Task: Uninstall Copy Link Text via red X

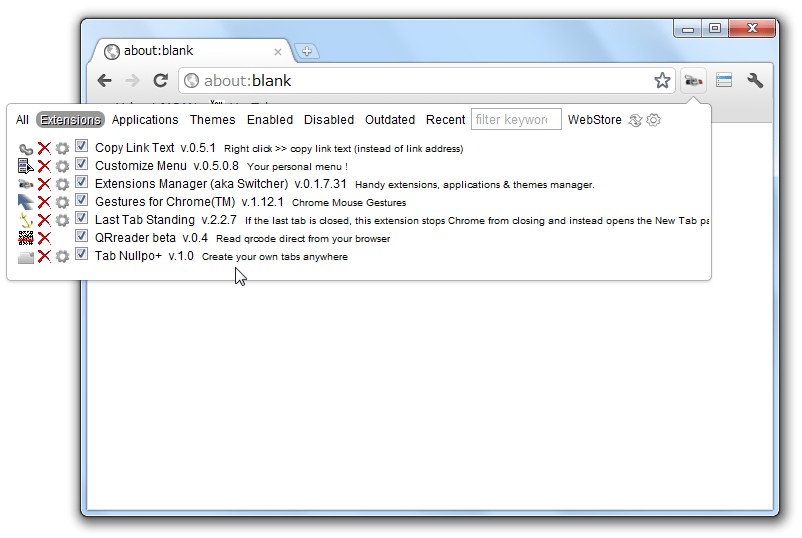Action: (x=44, y=148)
